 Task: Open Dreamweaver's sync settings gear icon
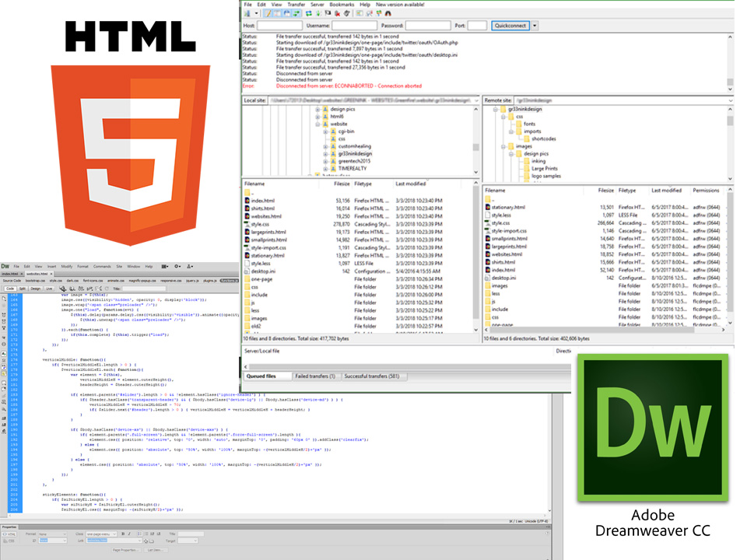pos(177,267)
